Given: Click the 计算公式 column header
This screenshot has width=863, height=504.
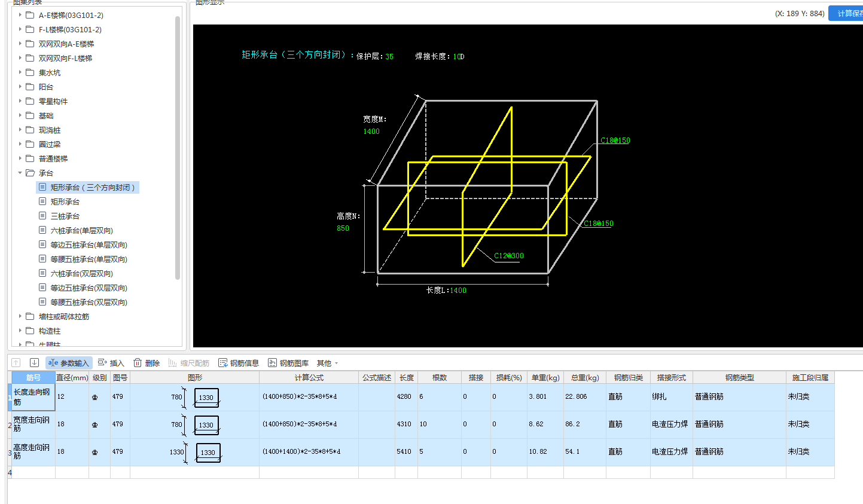Looking at the screenshot, I should 309,377.
